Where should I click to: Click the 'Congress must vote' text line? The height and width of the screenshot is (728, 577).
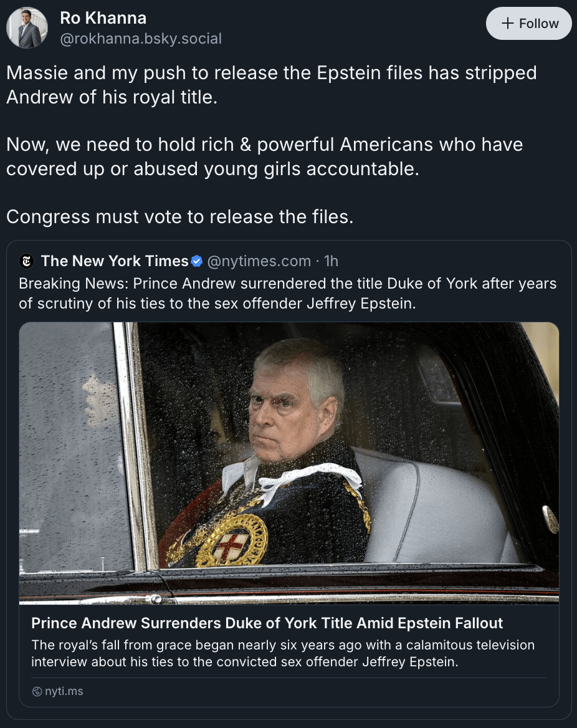tap(179, 217)
